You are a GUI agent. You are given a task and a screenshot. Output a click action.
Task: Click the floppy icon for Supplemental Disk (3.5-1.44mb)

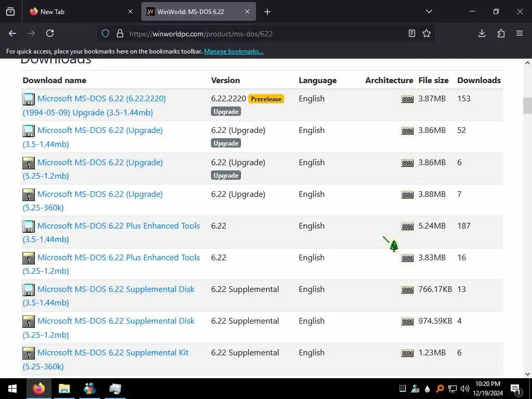[29, 289]
